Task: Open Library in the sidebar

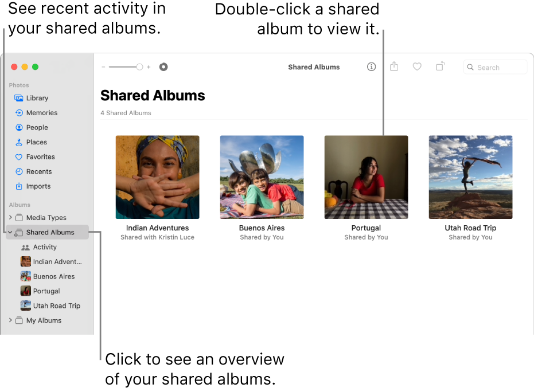Action: 37,98
